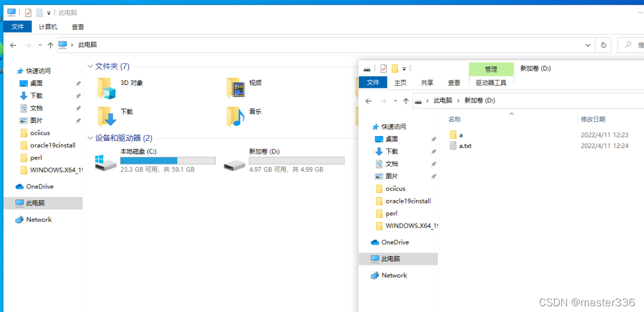Open quick access toolbar dropdown in D: window

click(x=404, y=68)
